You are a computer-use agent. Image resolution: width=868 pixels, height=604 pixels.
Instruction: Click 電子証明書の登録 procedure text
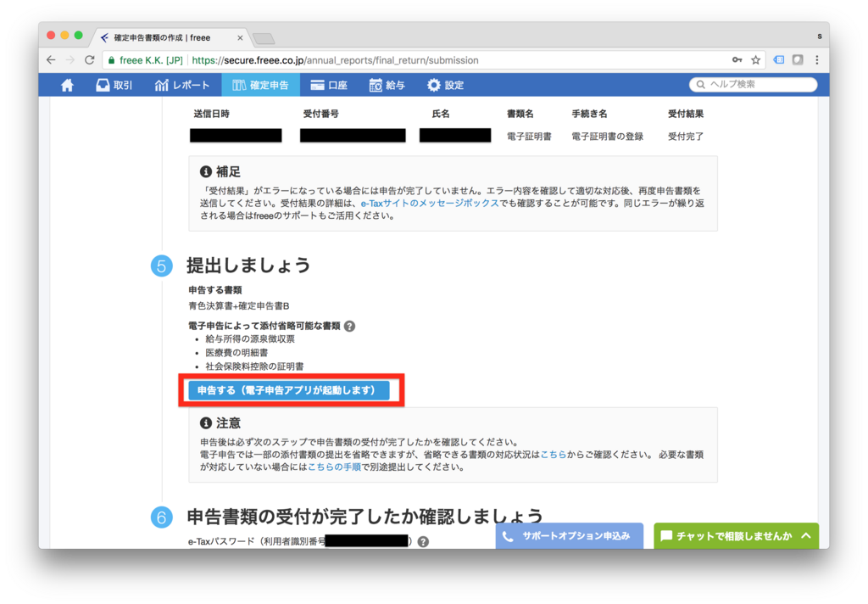point(607,137)
